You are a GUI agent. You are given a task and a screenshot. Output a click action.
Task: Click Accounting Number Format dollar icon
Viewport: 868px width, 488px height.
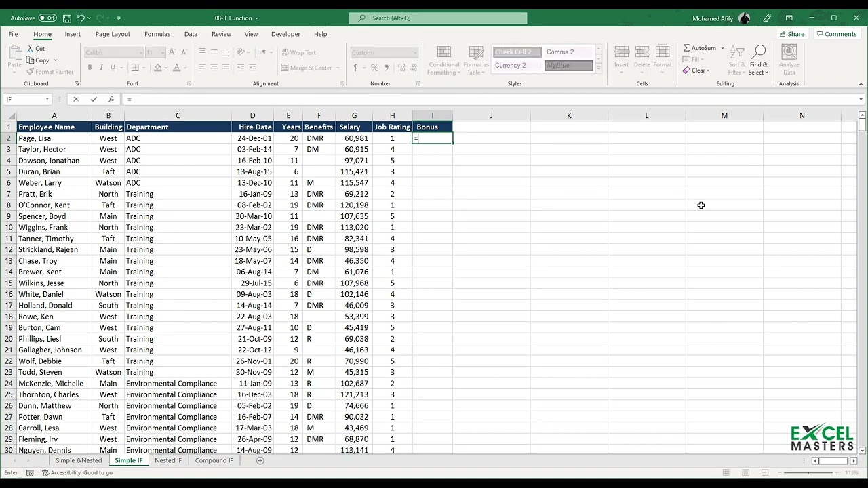[355, 68]
